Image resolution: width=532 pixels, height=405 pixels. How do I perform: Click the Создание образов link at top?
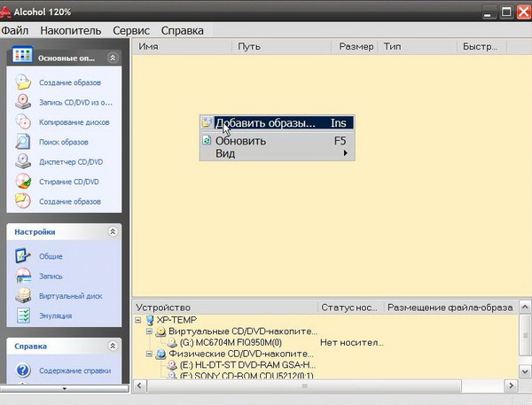(70, 82)
